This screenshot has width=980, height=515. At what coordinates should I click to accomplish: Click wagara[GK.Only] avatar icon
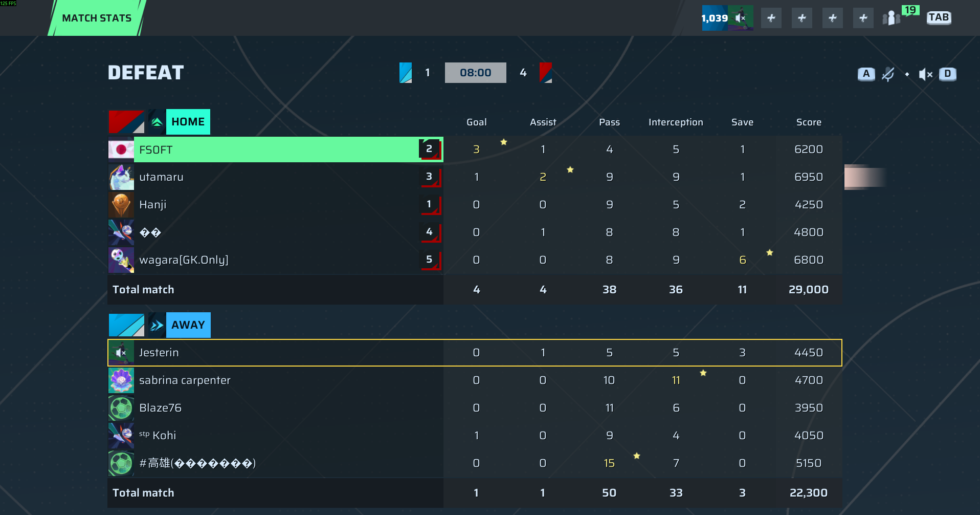121,260
